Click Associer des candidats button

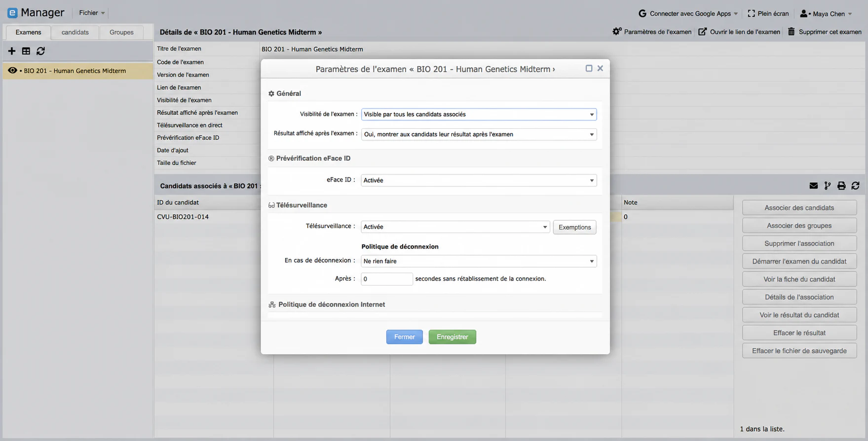tap(799, 208)
